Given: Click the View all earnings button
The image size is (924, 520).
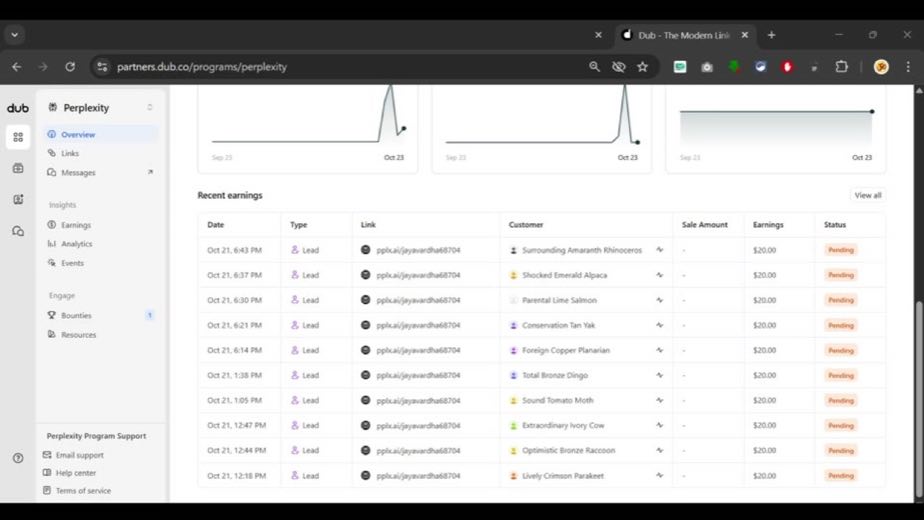Looking at the screenshot, I should 867,195.
